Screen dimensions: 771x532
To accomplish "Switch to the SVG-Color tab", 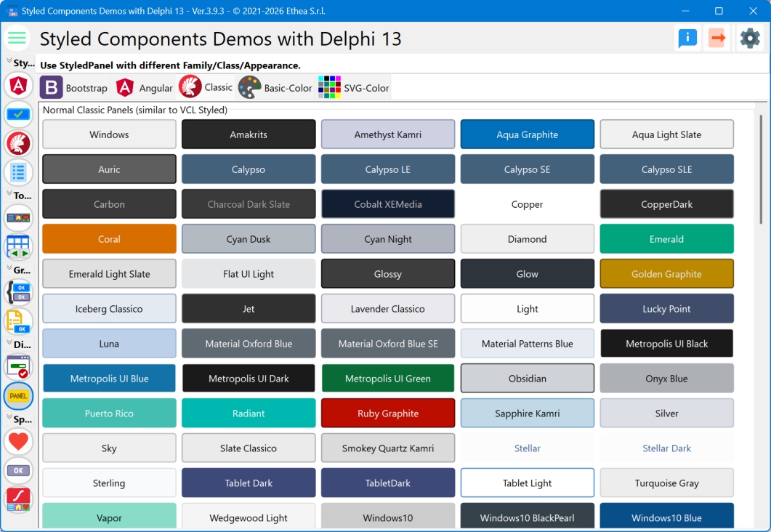I will 354,87.
